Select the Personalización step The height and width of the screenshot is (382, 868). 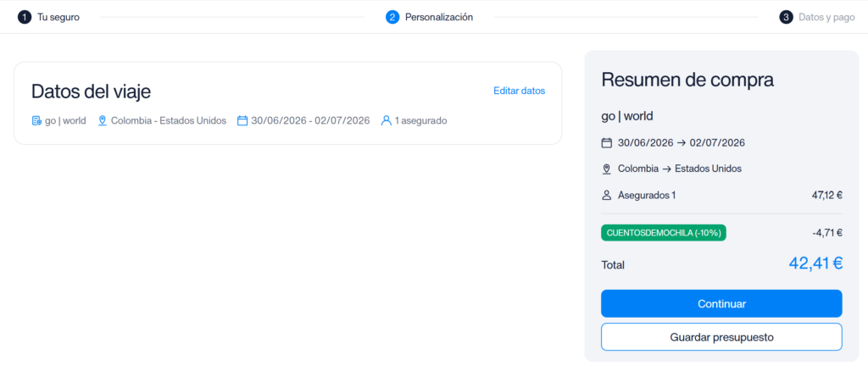point(439,17)
